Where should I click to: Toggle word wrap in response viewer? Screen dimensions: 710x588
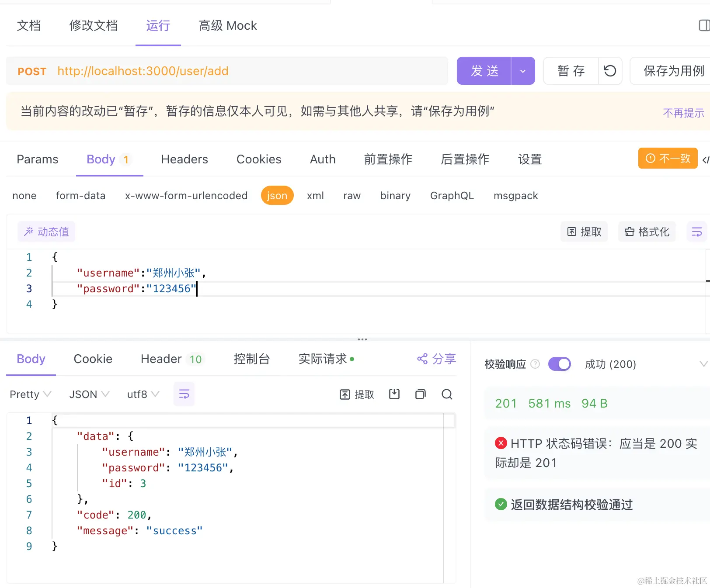[184, 394]
